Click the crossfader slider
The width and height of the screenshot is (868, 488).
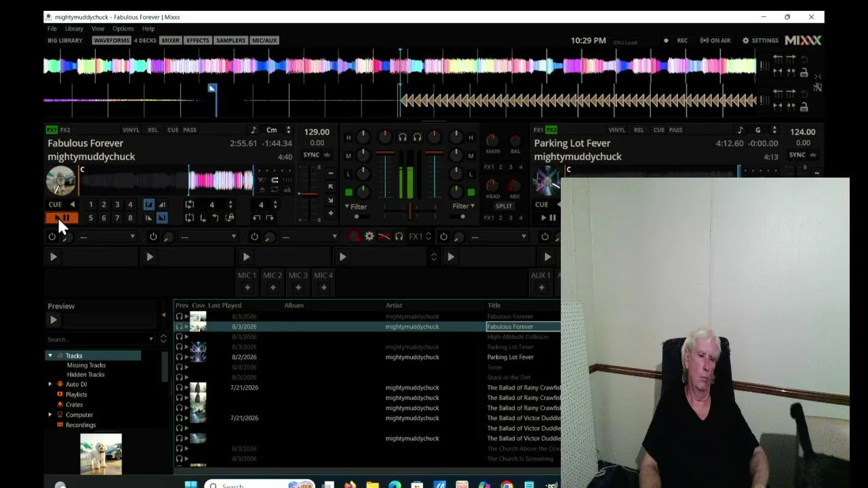[x=410, y=211]
